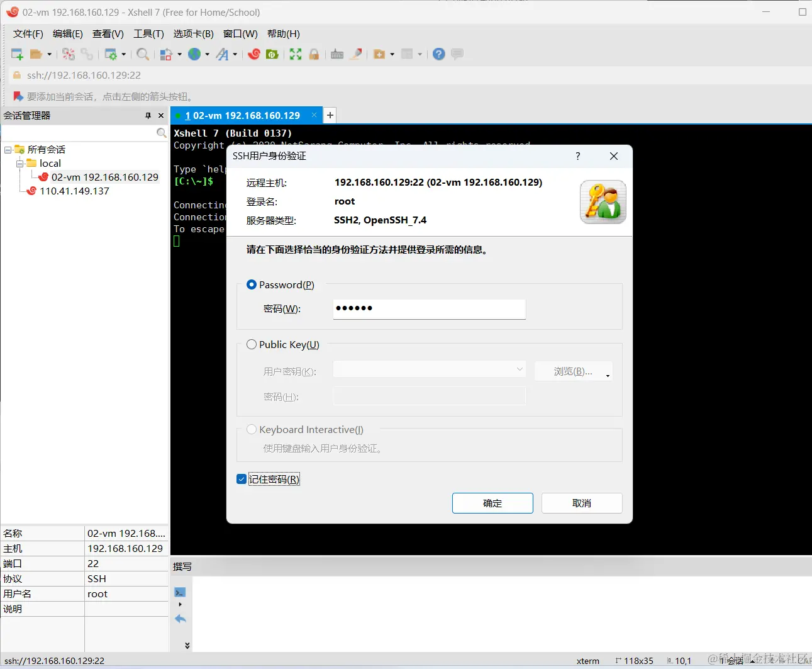Viewport: 812px width, 669px height.
Task: Select the Public Key(U) radio option
Action: 252,344
